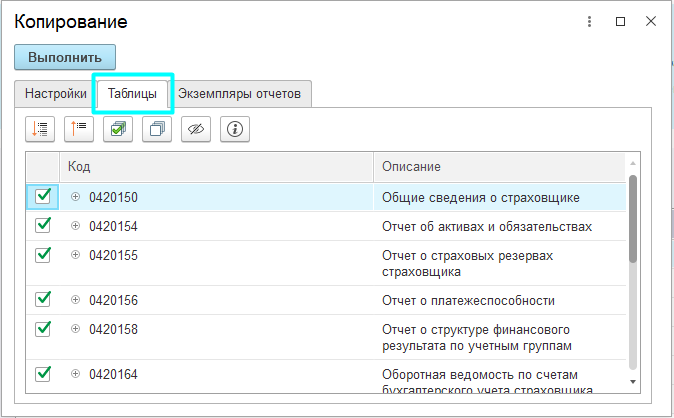The height and width of the screenshot is (418, 674).
Task: Toggle the checkbox for row 0420155
Action: point(43,255)
